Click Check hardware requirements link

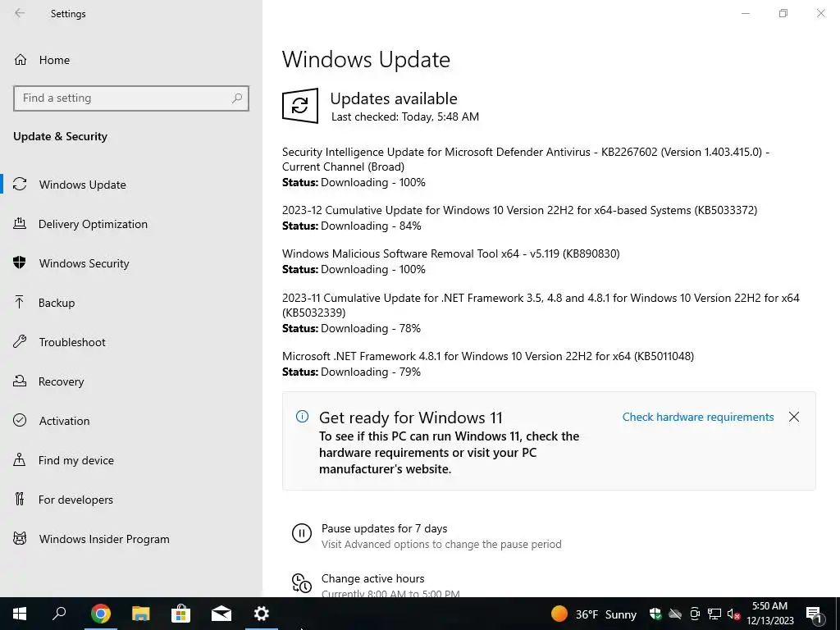[x=698, y=417]
